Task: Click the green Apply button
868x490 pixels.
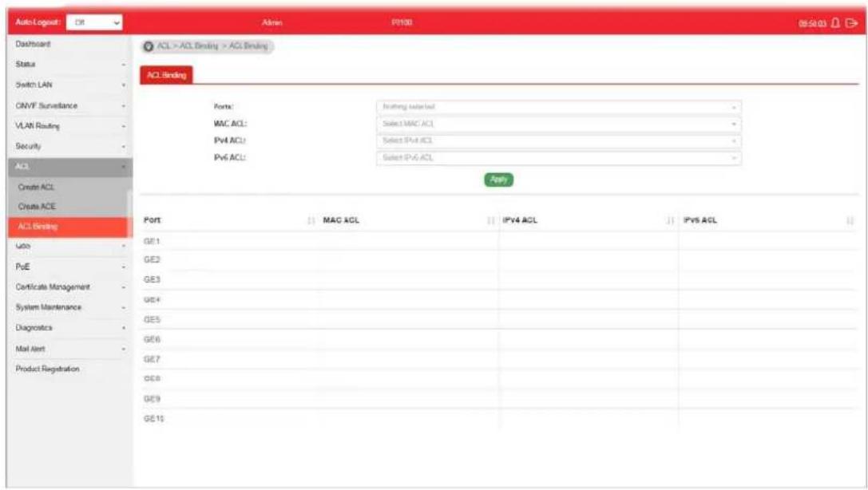Action: coord(499,180)
